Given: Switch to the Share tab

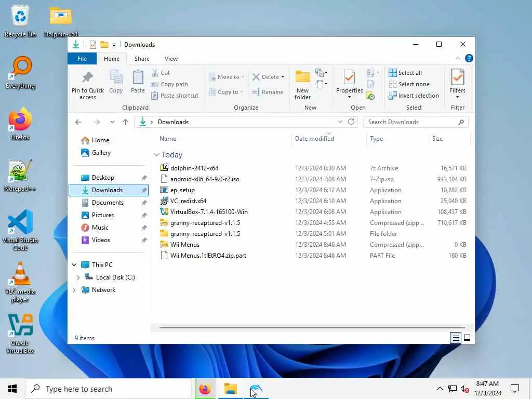Looking at the screenshot, I should (142, 59).
